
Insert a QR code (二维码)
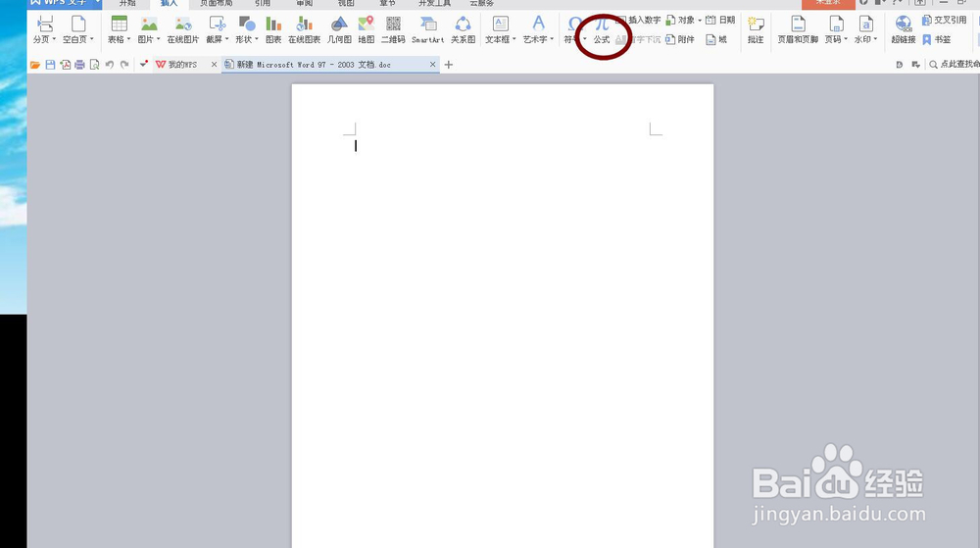[x=393, y=30]
